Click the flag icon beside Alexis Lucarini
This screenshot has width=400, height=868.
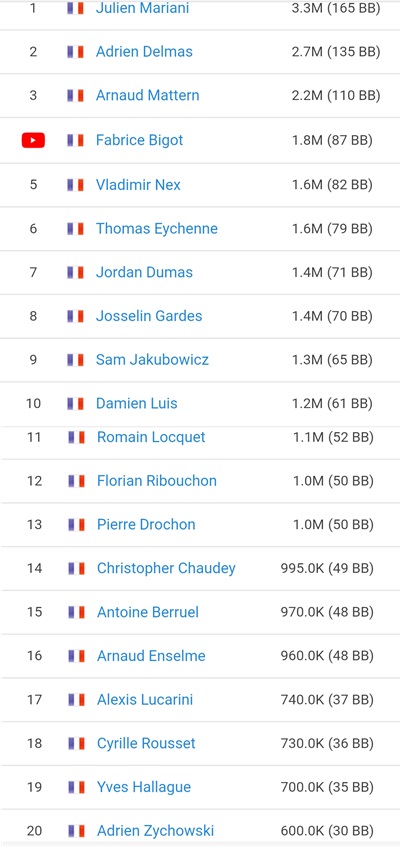[x=76, y=700]
